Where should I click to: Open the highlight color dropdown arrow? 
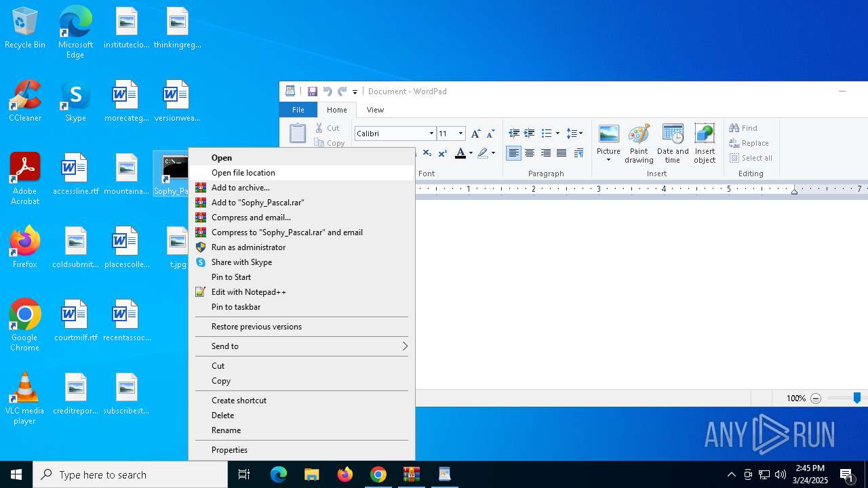pyautogui.click(x=493, y=153)
